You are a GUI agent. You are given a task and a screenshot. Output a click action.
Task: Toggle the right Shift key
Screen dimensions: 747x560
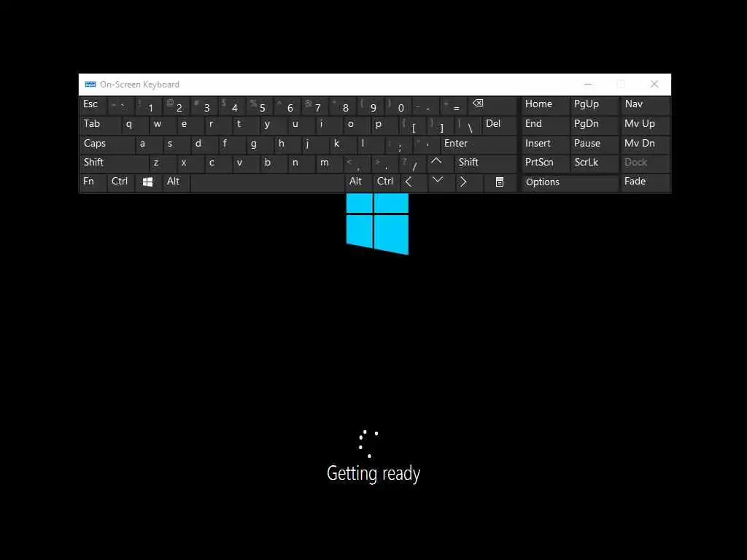point(485,163)
